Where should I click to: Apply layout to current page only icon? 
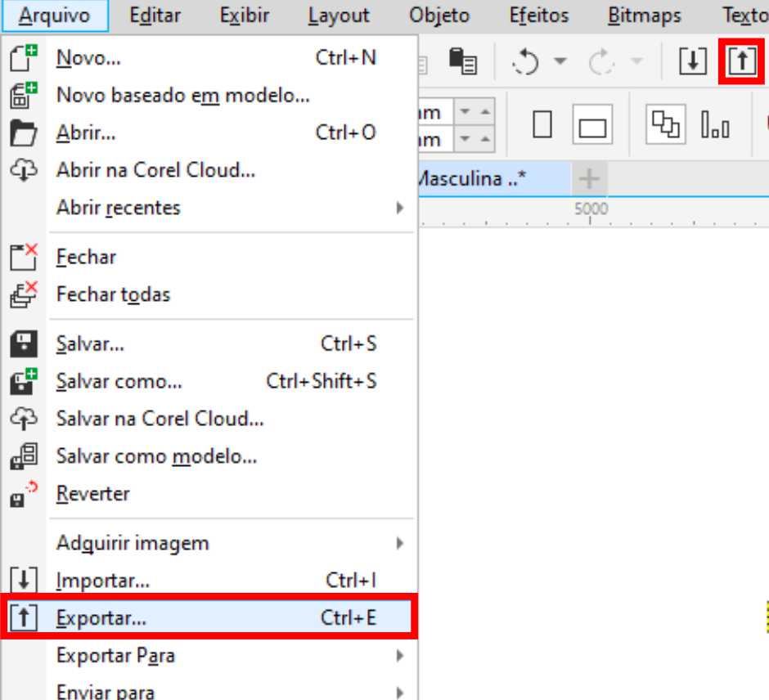715,126
